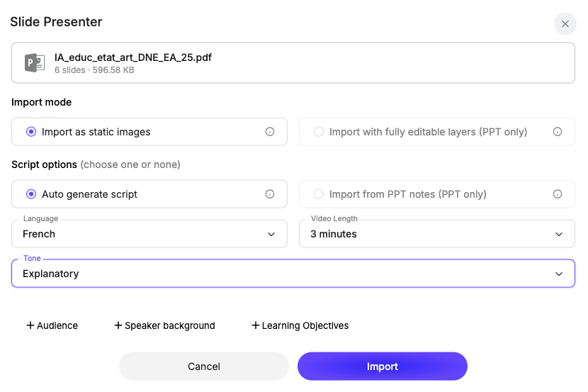
Task: Click info icon for static images import
Action: tap(269, 132)
